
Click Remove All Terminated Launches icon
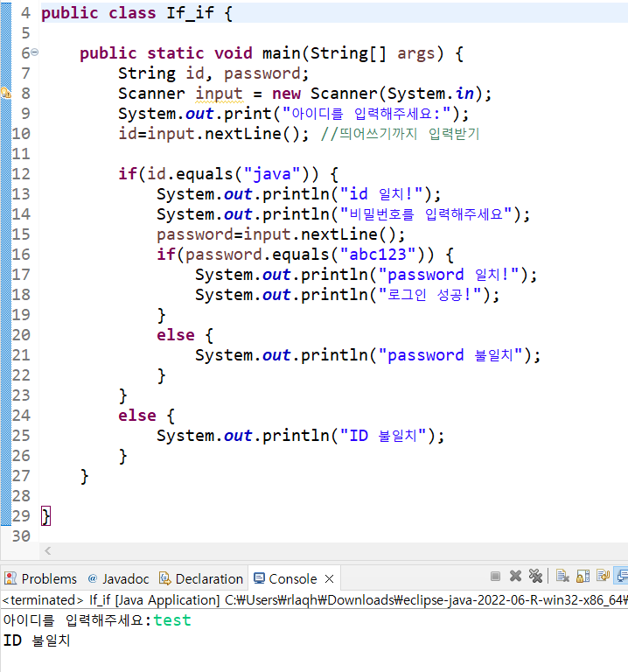[x=535, y=577]
